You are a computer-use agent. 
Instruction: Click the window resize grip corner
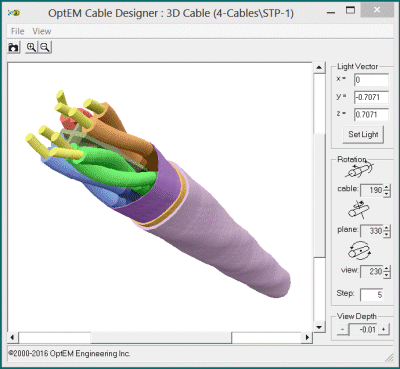click(x=389, y=358)
